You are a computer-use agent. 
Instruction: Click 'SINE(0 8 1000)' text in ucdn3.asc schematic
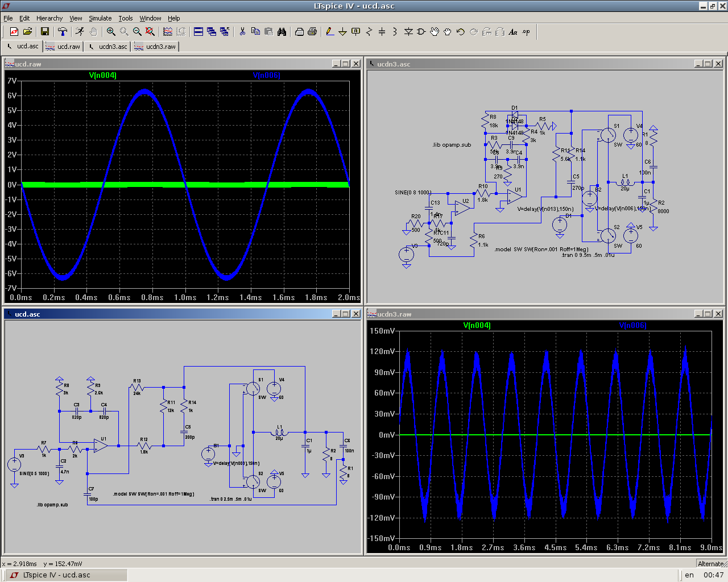click(413, 193)
